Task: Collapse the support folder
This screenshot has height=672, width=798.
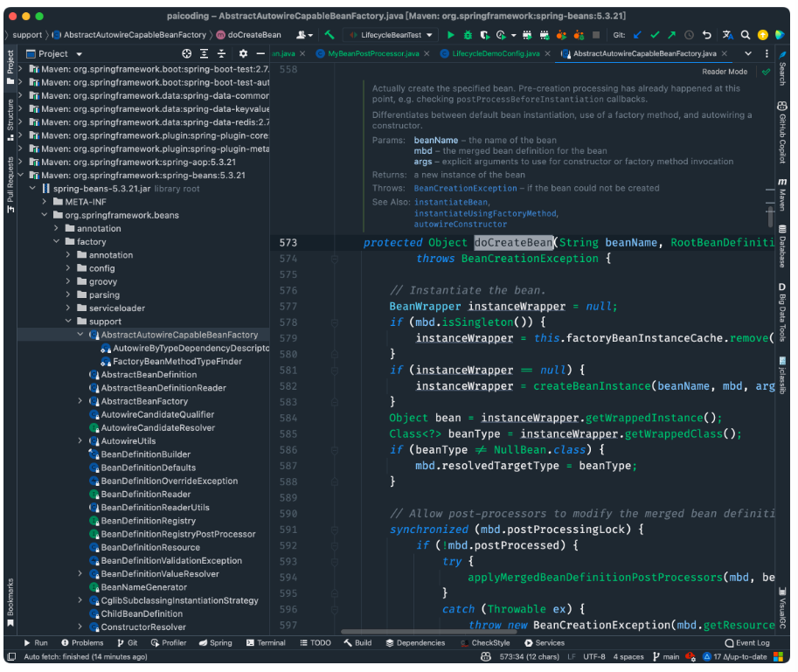Action: coord(68,321)
